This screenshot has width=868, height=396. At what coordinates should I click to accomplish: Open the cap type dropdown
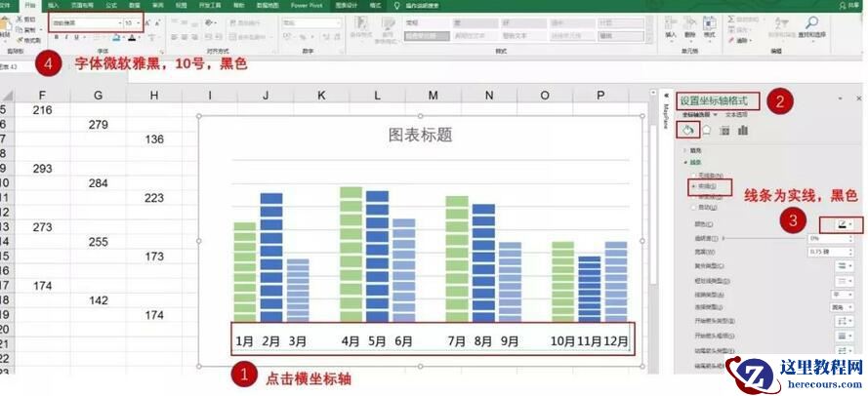click(x=845, y=294)
